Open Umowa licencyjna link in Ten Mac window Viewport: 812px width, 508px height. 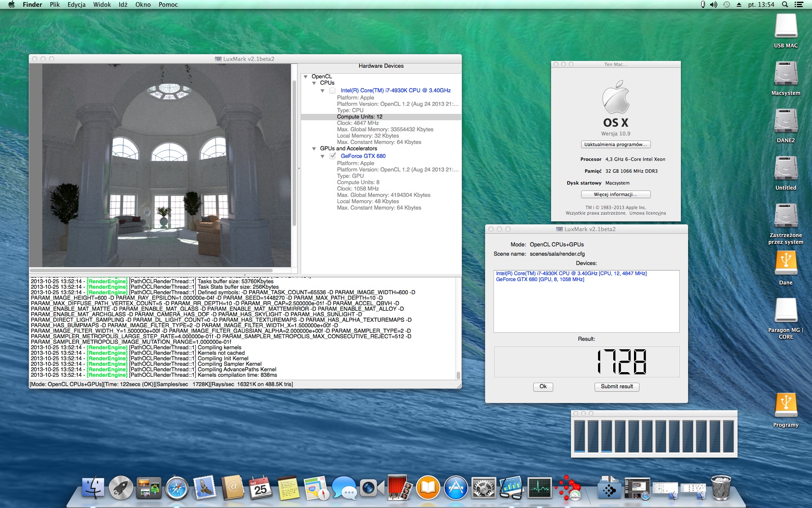pyautogui.click(x=647, y=213)
